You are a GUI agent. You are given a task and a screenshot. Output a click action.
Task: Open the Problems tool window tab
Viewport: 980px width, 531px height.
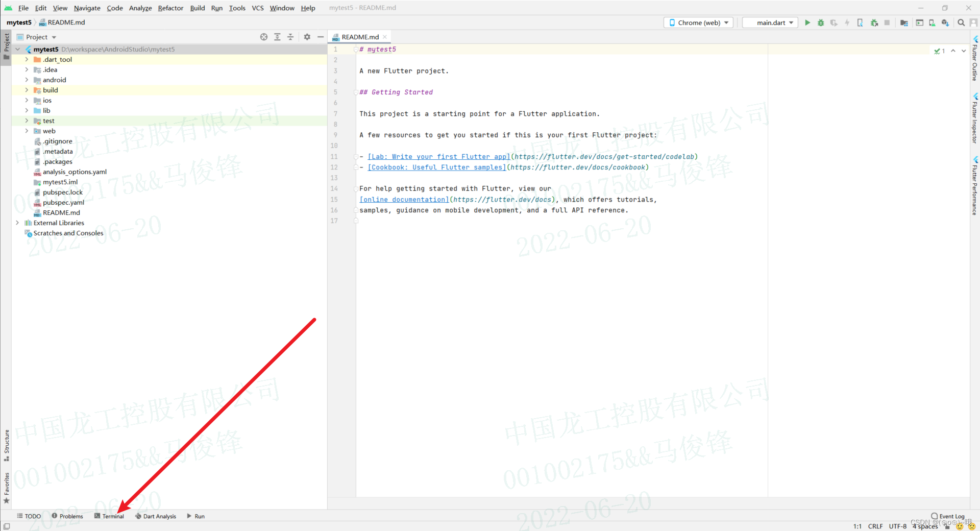point(67,516)
